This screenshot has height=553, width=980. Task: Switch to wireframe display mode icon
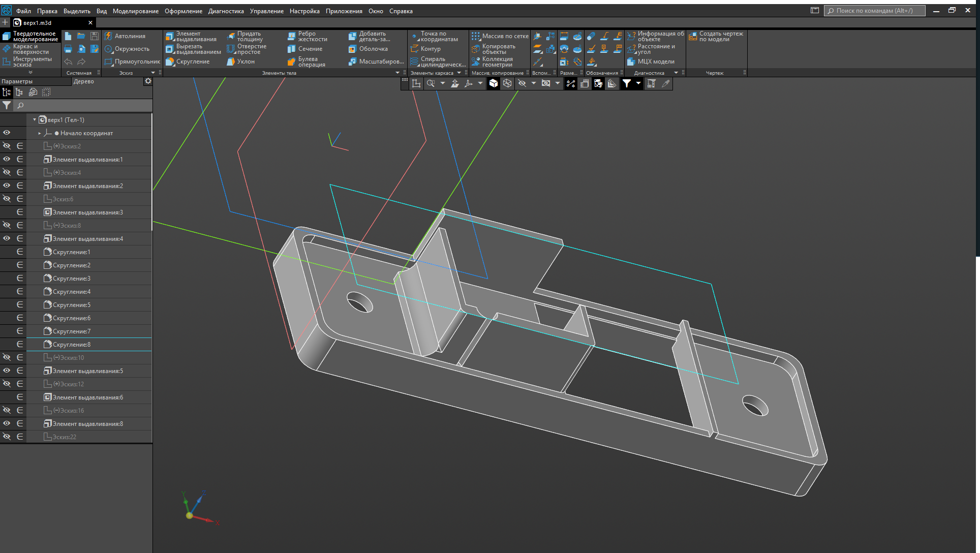pyautogui.click(x=507, y=83)
